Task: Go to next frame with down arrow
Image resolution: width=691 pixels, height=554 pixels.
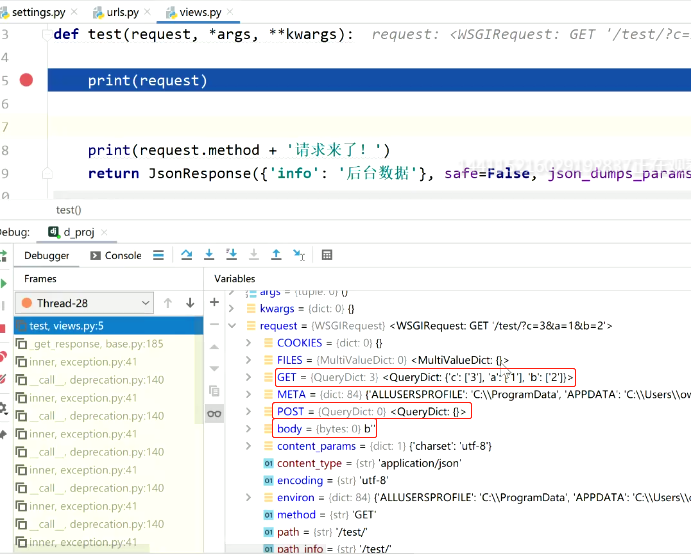Action: tap(190, 303)
